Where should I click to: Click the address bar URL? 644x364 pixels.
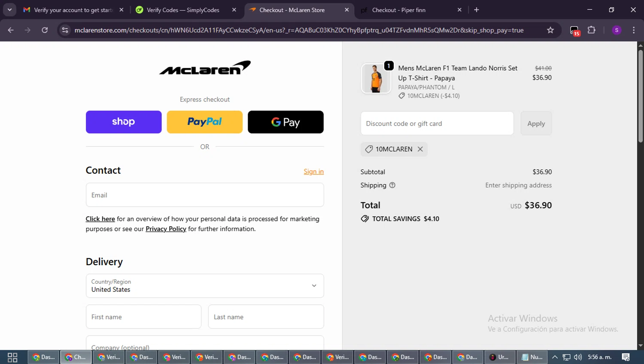point(299,30)
